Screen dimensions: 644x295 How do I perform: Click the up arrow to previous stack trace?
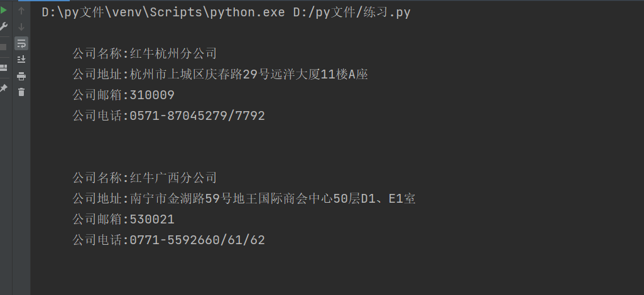click(21, 11)
